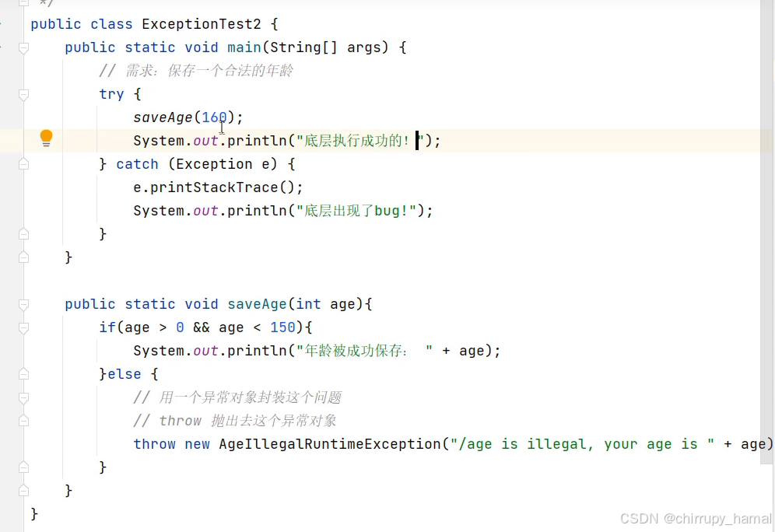This screenshot has width=775, height=532.
Task: Click the string /age is illegal, your age is
Action: [x=582, y=444]
